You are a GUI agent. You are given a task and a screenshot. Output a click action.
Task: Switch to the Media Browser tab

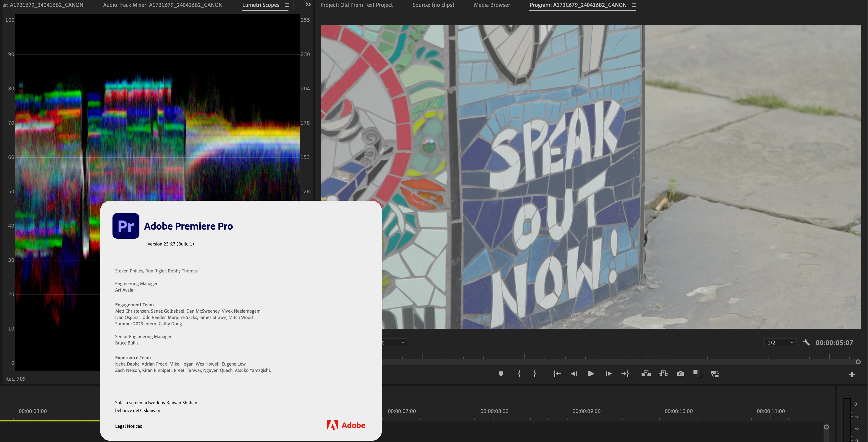(492, 5)
